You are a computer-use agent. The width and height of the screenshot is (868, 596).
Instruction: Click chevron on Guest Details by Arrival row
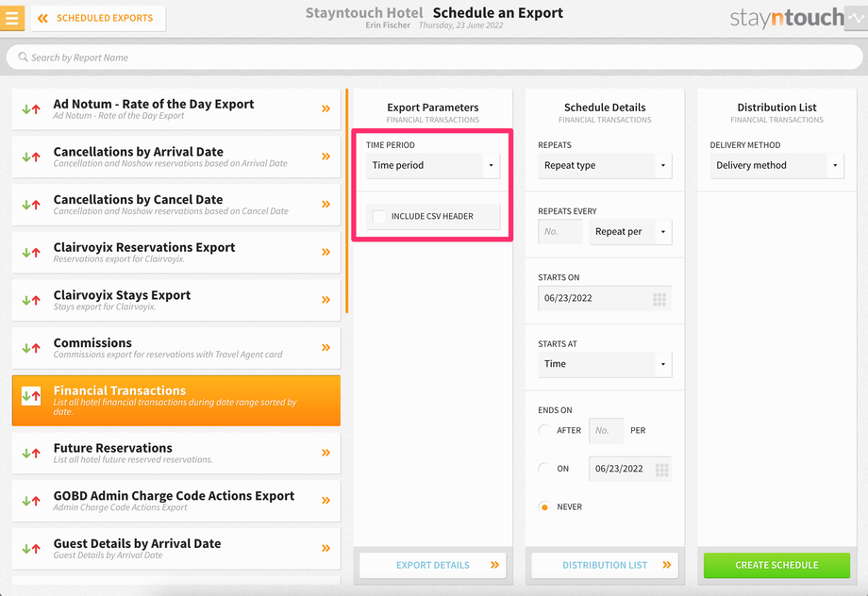[326, 548]
